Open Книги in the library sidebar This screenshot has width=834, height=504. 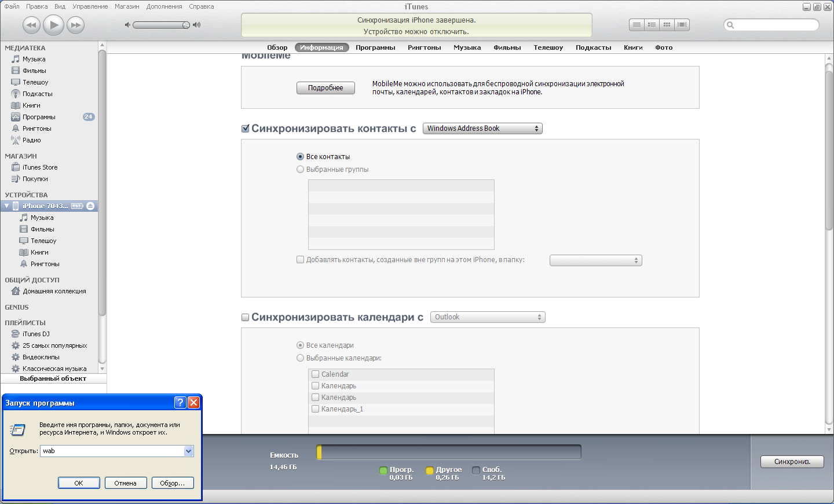[31, 105]
